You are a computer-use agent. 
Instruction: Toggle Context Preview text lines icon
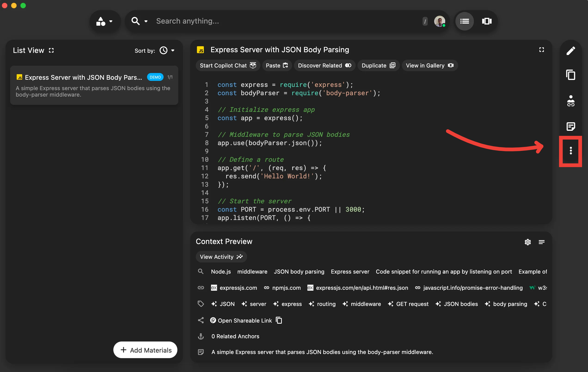pyautogui.click(x=541, y=242)
